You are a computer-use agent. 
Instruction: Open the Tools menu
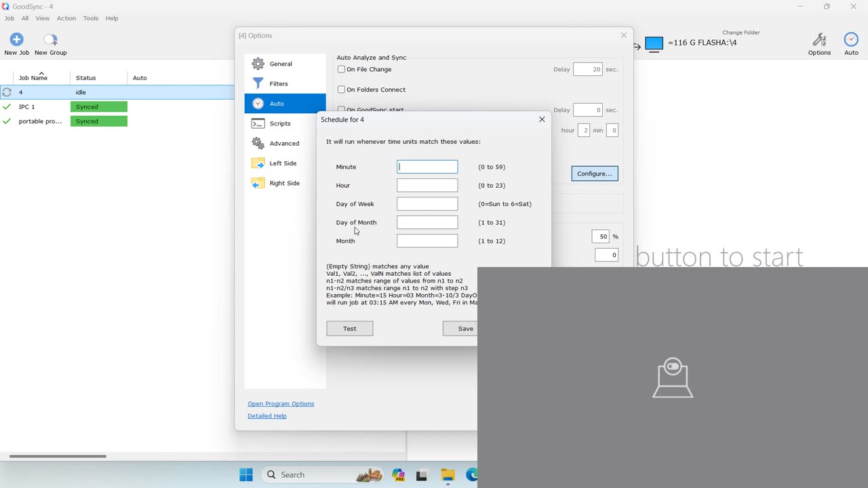[x=91, y=18]
